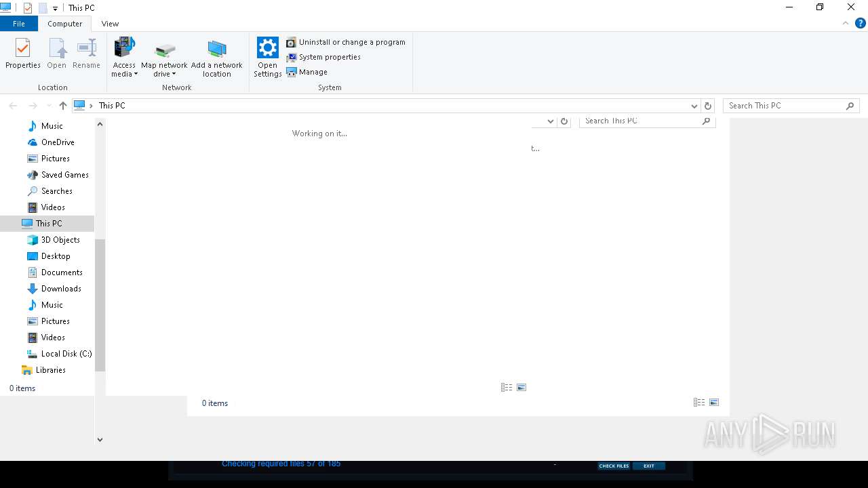Click the navigation pane scrollbar thumb

pos(100,305)
